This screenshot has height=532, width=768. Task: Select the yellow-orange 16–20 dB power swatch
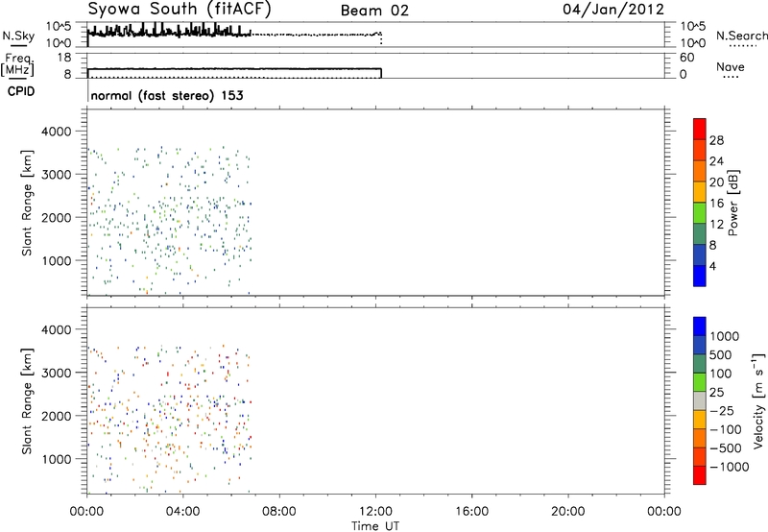pyautogui.click(x=700, y=191)
